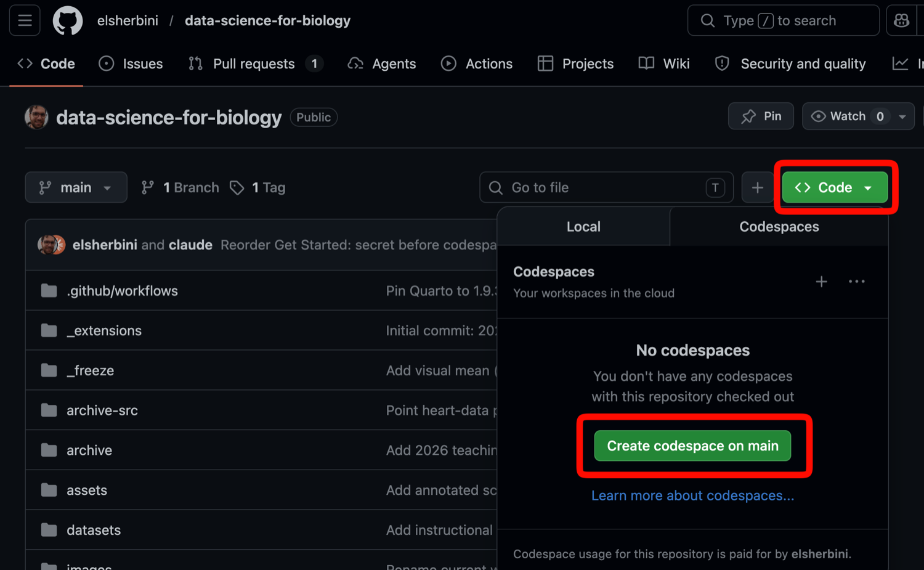Open the Issues tab

point(131,63)
